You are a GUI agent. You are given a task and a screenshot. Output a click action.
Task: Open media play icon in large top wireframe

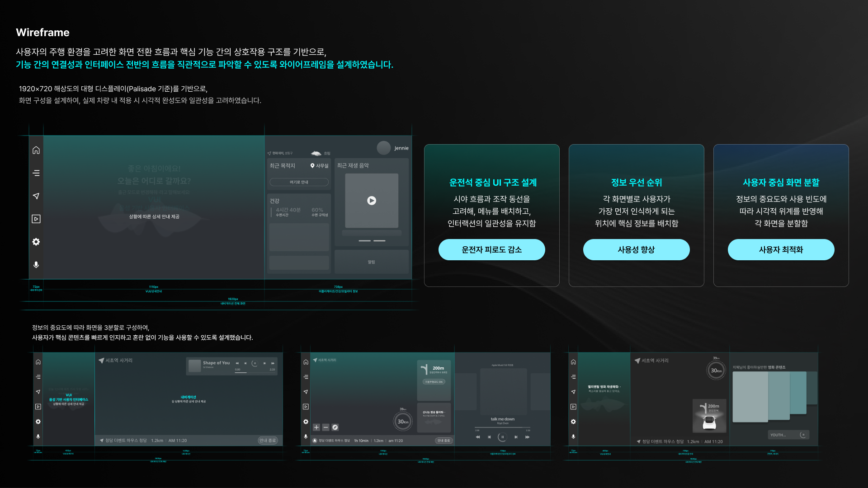tap(36, 219)
